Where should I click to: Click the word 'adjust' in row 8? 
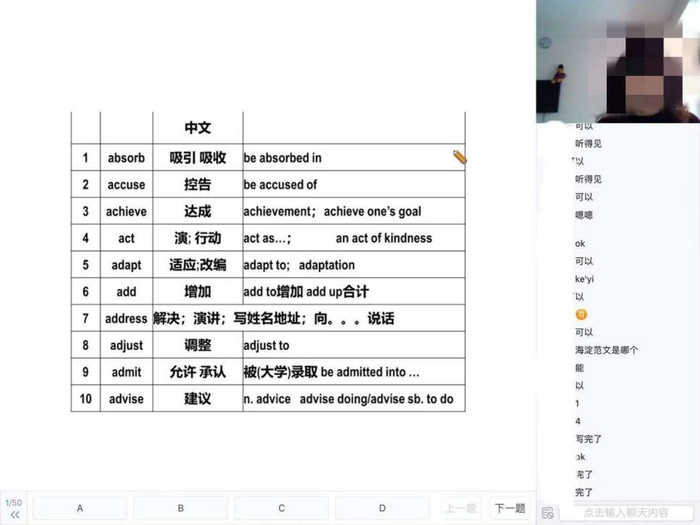126,345
